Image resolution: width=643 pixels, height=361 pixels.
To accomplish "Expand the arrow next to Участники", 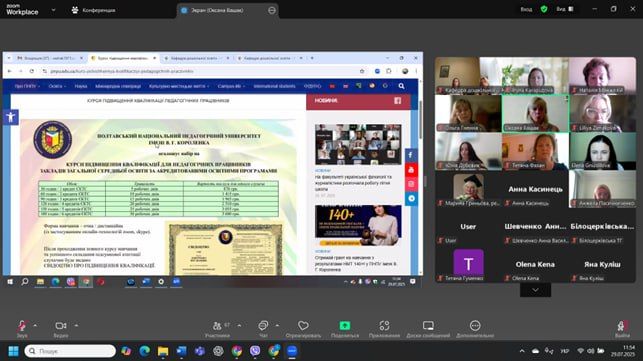I will tap(239, 325).
